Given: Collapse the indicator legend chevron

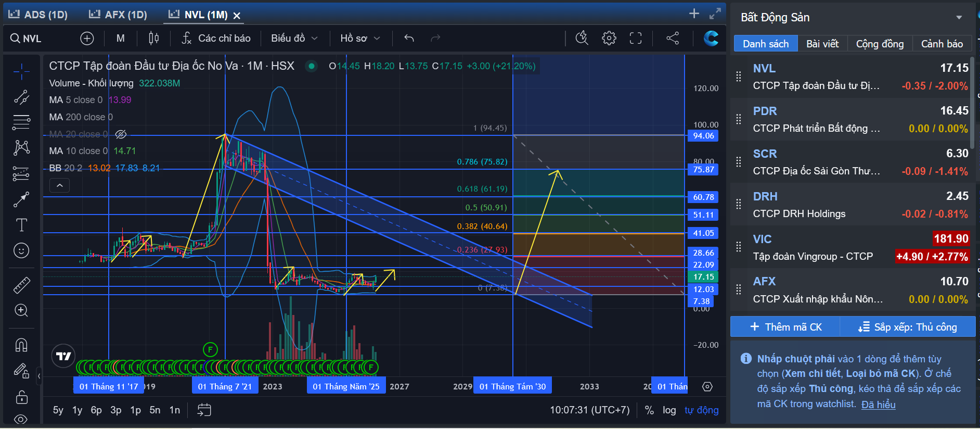Looking at the screenshot, I should point(59,185).
